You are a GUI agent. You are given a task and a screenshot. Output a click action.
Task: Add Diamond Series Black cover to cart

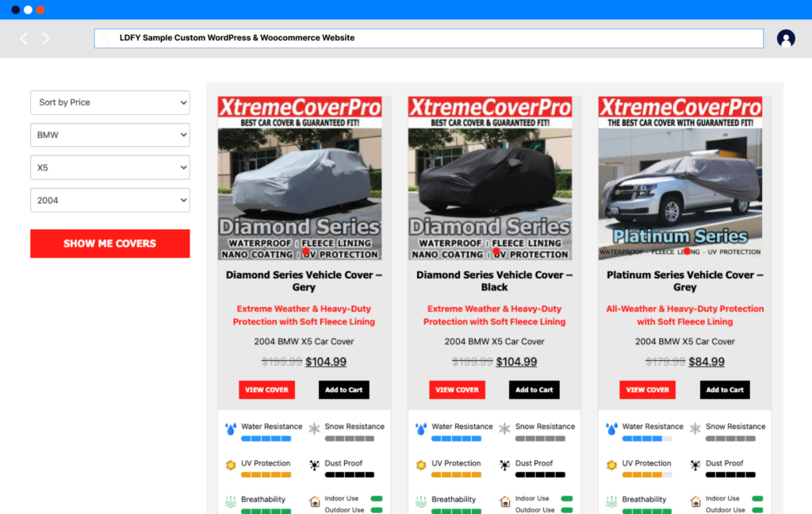(534, 389)
